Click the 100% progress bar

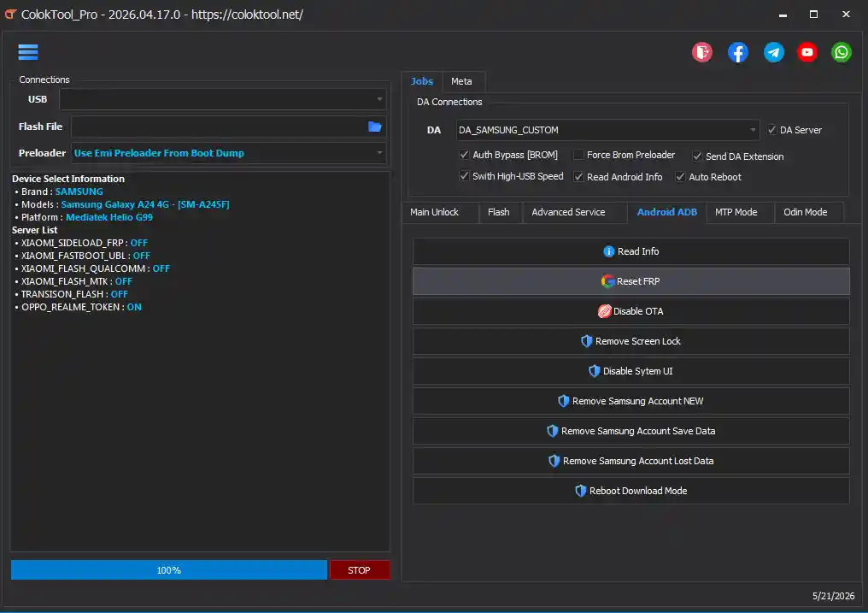[169, 569]
